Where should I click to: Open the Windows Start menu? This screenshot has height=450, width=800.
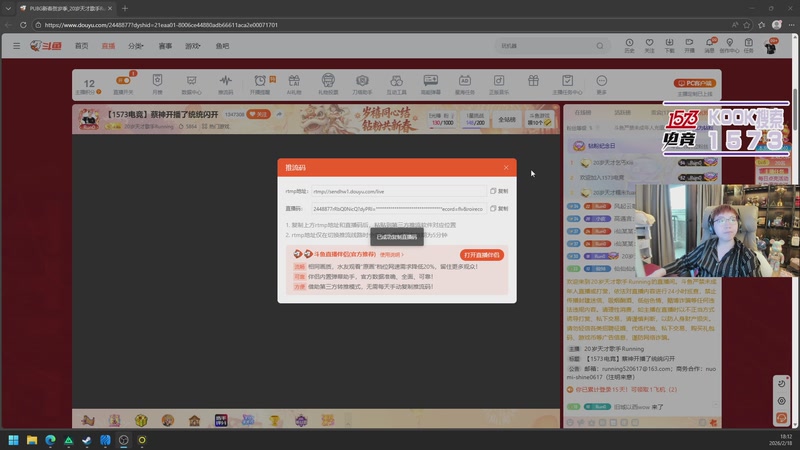coord(13,440)
